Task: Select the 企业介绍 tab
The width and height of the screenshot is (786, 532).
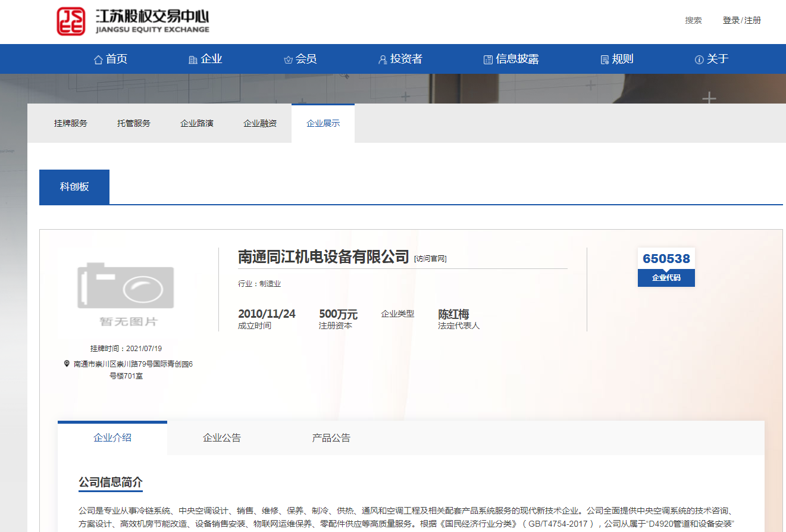Action: [112, 438]
